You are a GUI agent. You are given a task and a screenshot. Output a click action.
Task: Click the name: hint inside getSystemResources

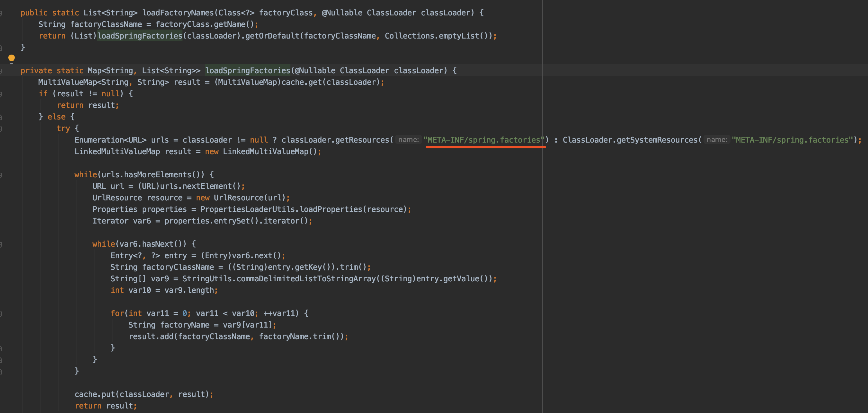click(717, 140)
